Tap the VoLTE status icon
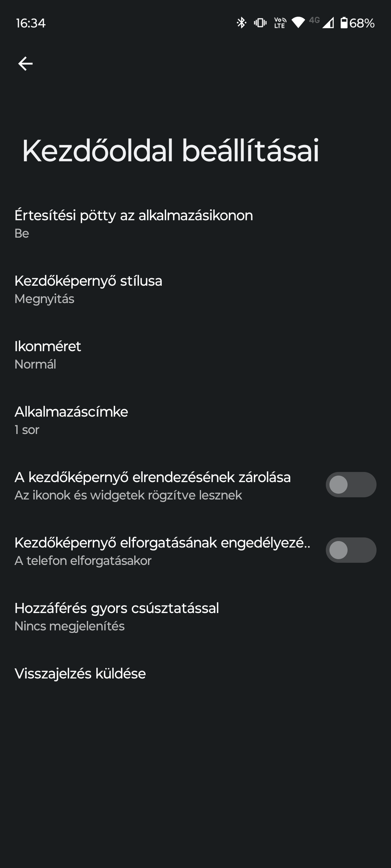391x868 pixels. [280, 23]
